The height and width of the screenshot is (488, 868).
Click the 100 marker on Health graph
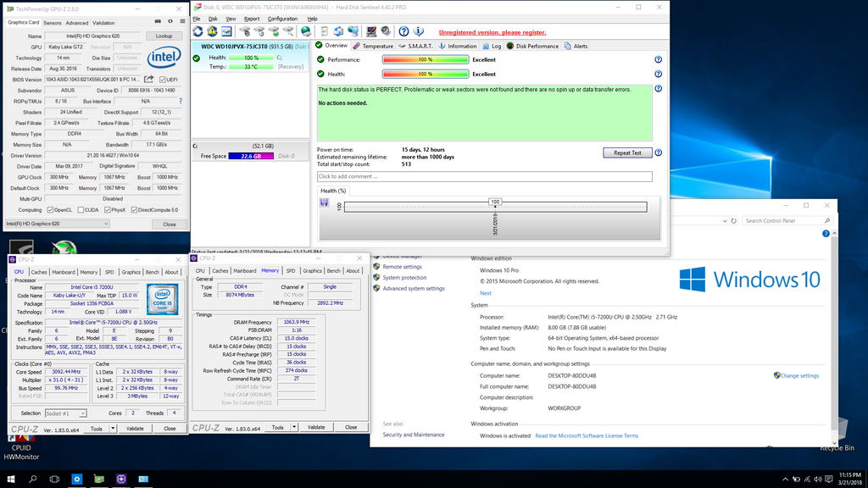coord(495,202)
